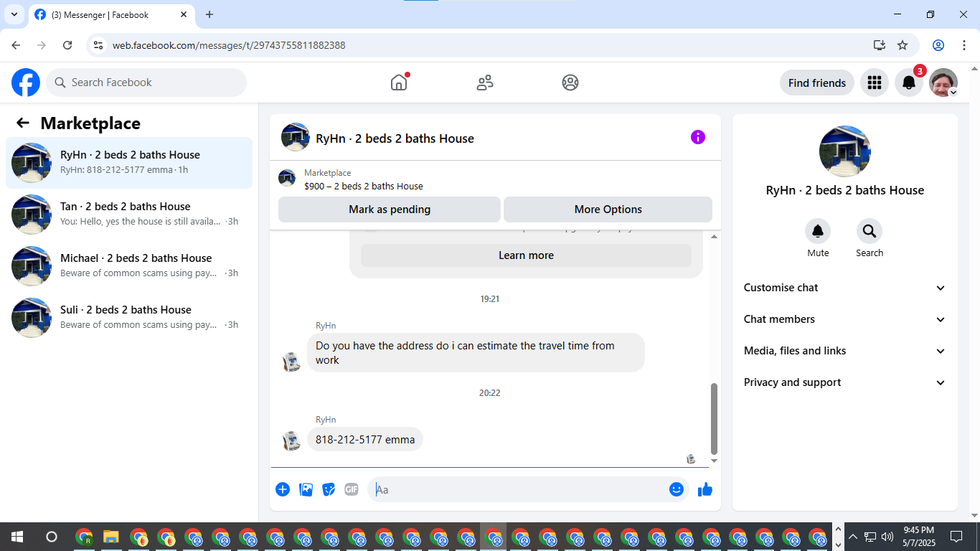Click the Learn more button

(526, 255)
